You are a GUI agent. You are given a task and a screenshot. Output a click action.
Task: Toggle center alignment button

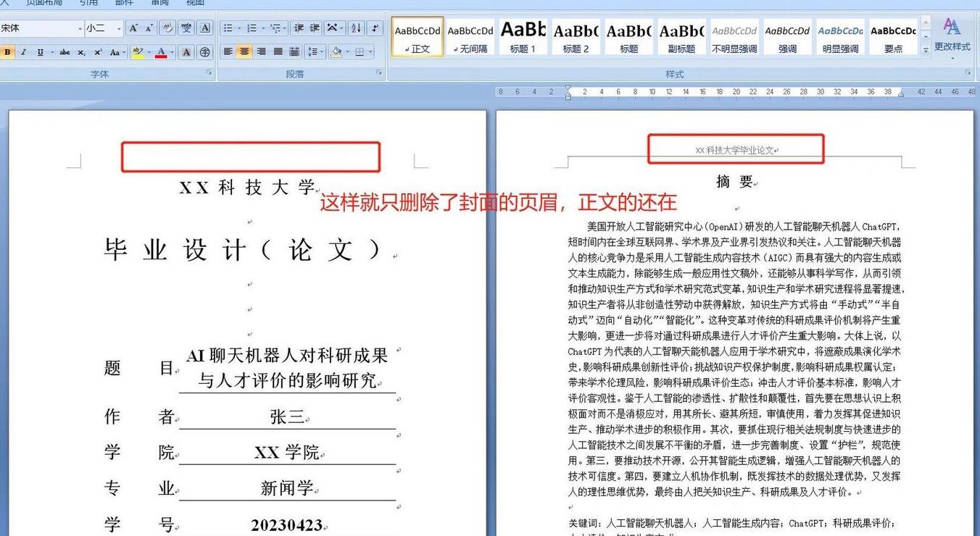coord(244,52)
